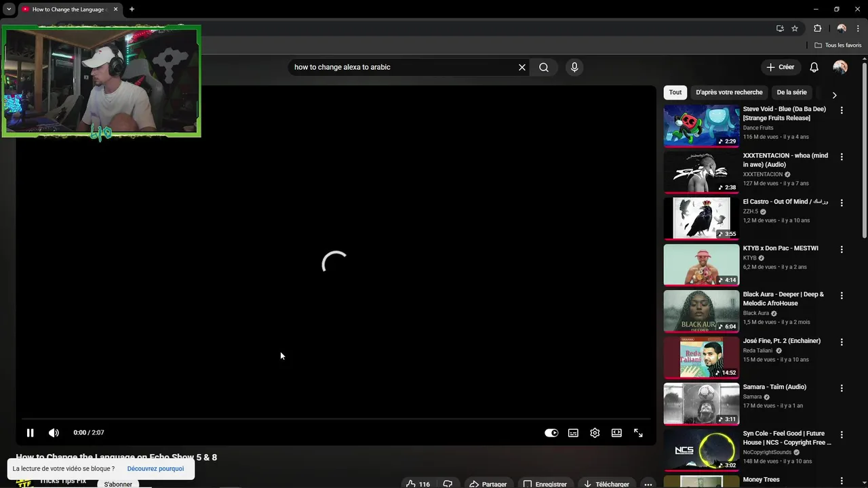
Task: Open José Fine, Pt. 2 (Enchainer) title
Action: click(782, 341)
